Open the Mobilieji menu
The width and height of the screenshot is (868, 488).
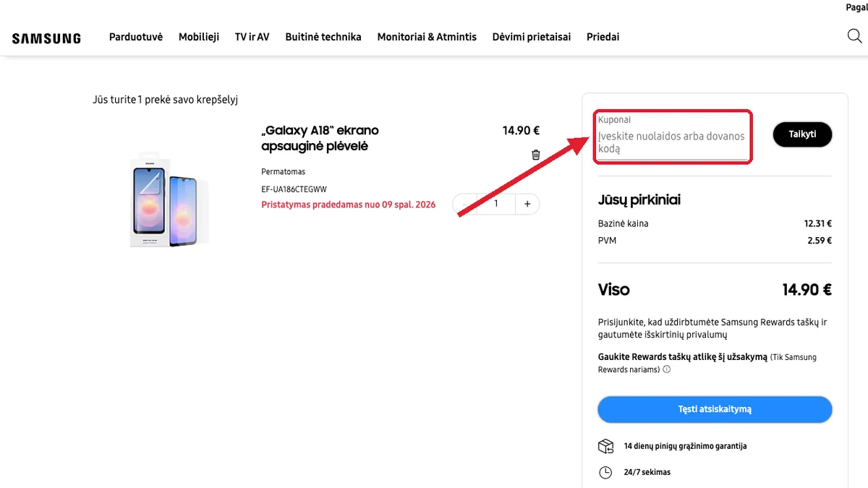pos(199,37)
